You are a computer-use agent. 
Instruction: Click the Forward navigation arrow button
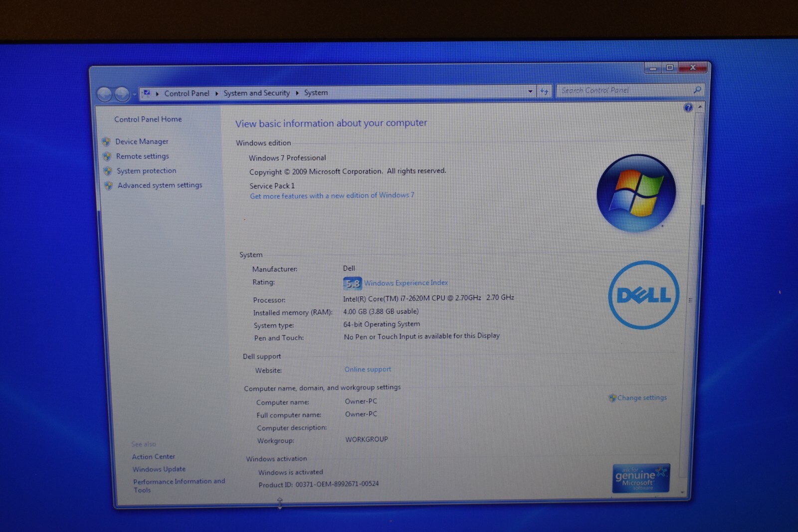click(x=122, y=94)
